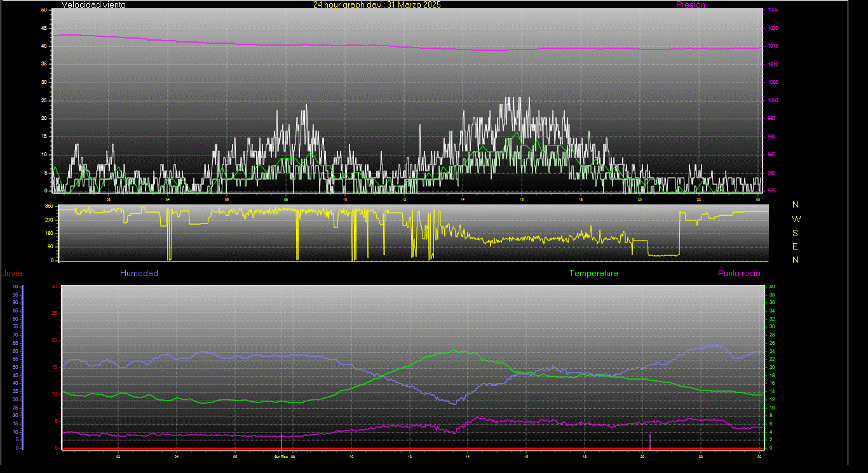The image size is (868, 473).
Task: Click the 'E' compass direction label
Action: click(x=796, y=246)
